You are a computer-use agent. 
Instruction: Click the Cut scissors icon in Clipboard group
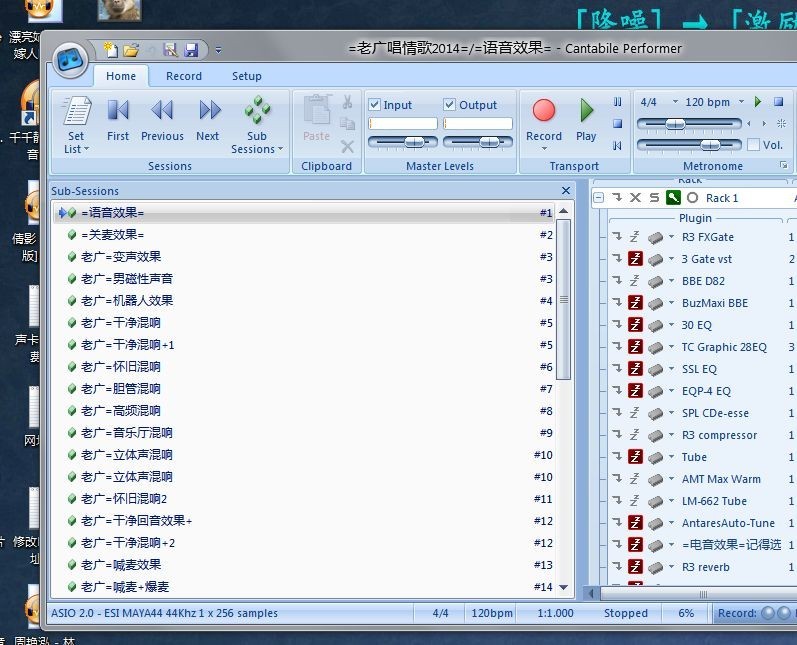click(348, 102)
